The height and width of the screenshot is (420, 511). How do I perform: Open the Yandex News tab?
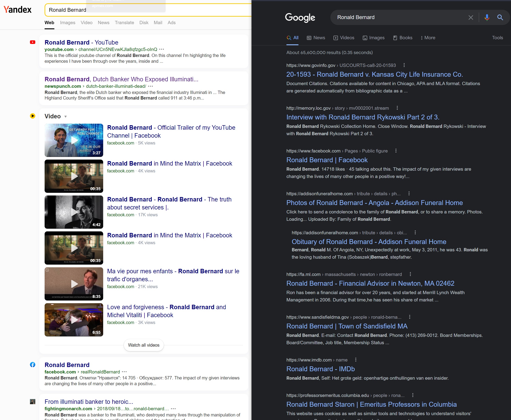(x=103, y=23)
